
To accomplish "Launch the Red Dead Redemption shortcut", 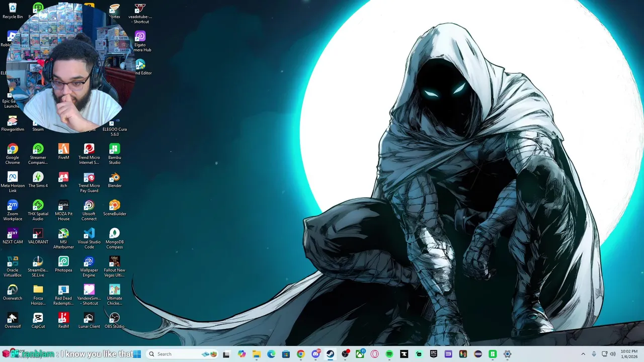I will pyautogui.click(x=63, y=295).
